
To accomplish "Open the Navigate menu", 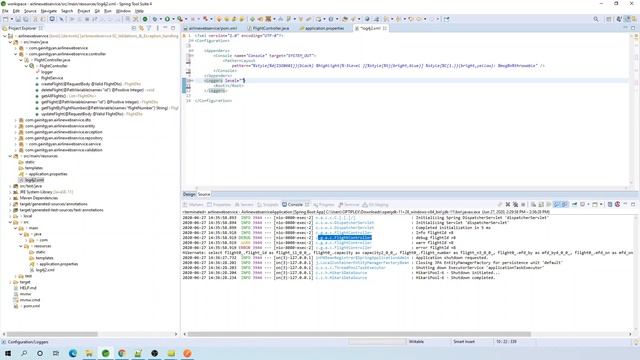I will click(49, 11).
